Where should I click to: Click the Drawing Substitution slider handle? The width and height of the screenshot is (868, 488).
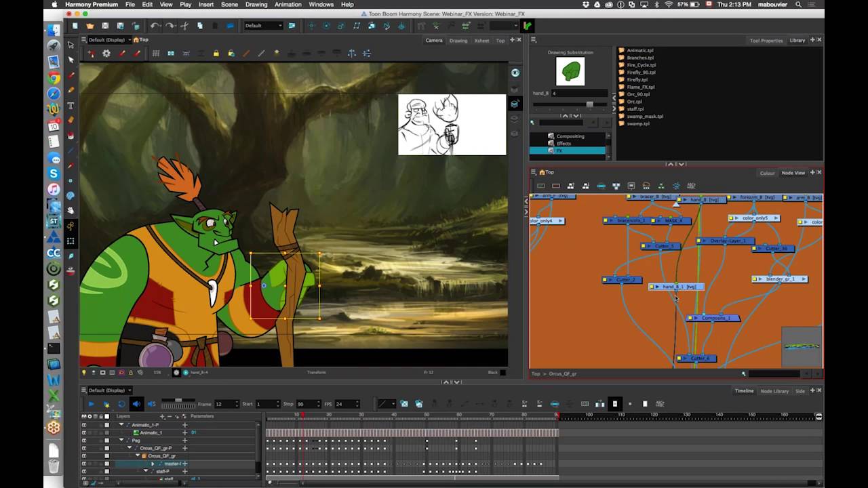pos(589,104)
